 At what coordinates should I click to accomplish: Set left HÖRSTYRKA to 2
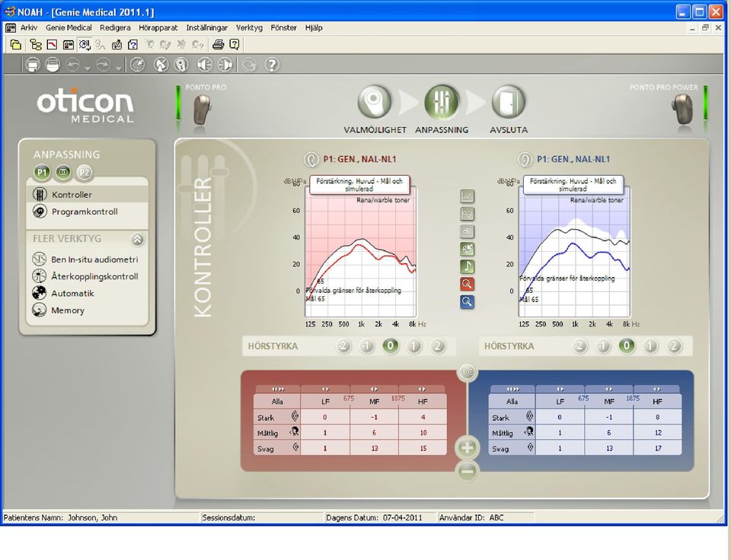coord(437,345)
